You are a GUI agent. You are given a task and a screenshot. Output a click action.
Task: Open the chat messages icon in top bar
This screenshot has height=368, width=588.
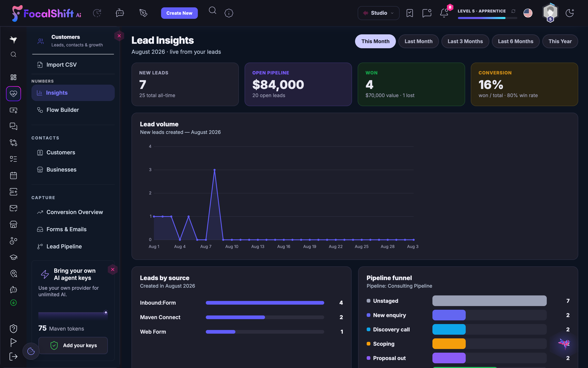pyautogui.click(x=427, y=13)
